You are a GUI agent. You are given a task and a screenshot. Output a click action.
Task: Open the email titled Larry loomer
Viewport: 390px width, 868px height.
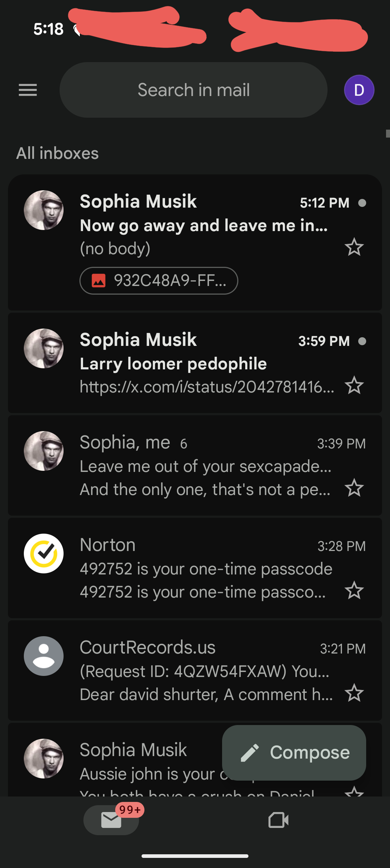pyautogui.click(x=206, y=364)
